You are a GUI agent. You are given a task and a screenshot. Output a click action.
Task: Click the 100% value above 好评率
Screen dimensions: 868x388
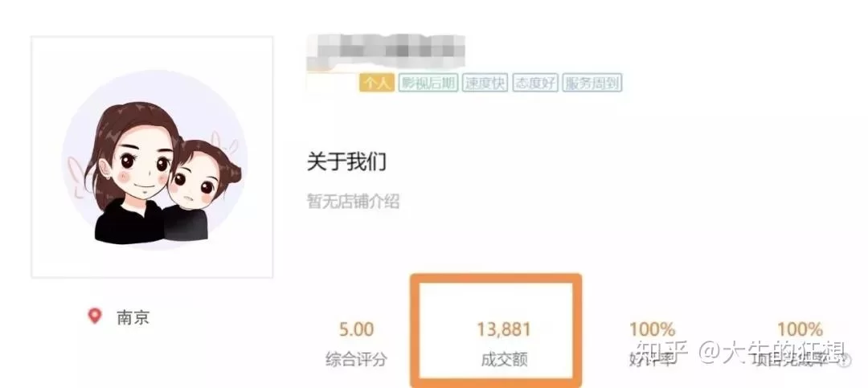click(x=652, y=330)
